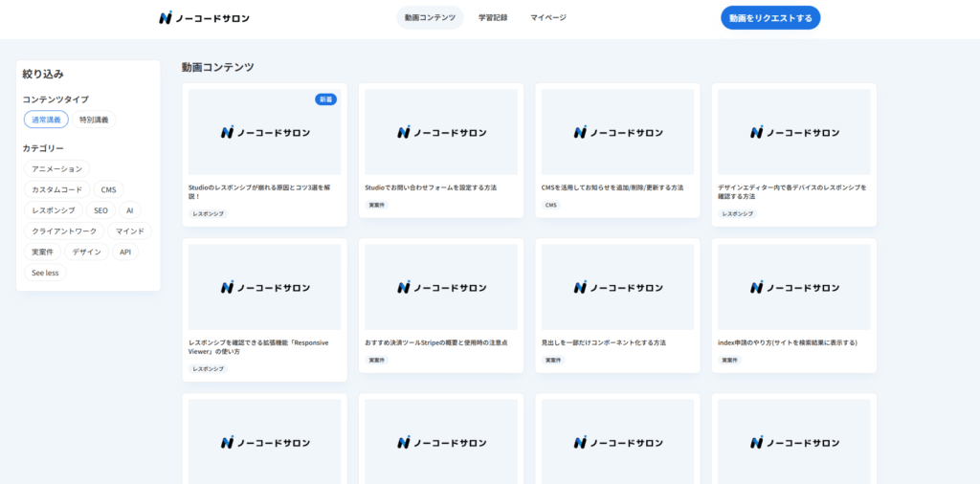980x484 pixels.
Task: Open the 動画コンテンツ nav tab
Action: tap(430, 17)
